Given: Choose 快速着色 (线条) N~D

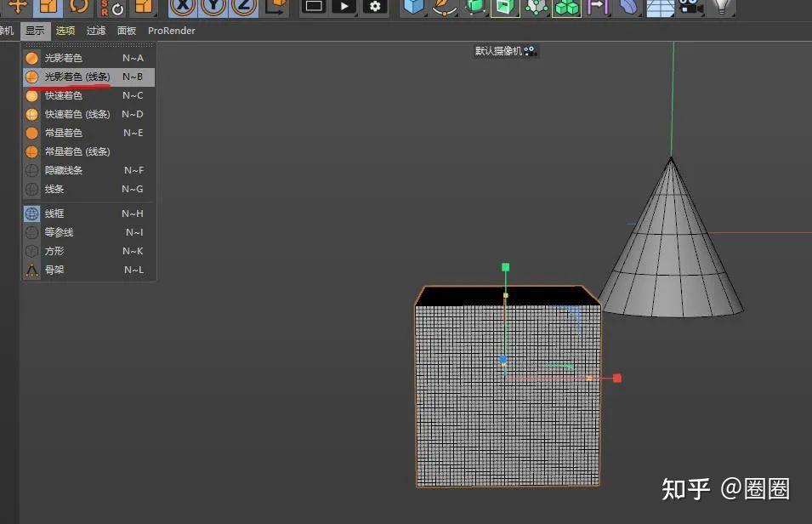Looking at the screenshot, I should pos(88,114).
